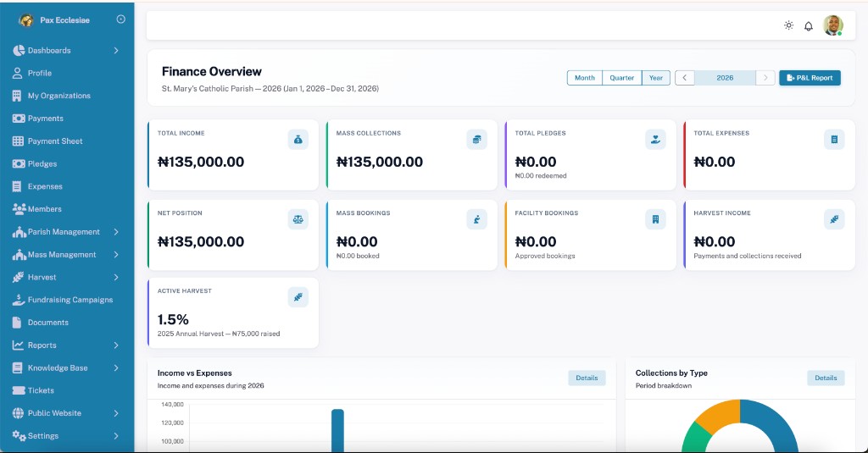This screenshot has height=453, width=868.
Task: Select the Year period tab
Action: [x=656, y=78]
